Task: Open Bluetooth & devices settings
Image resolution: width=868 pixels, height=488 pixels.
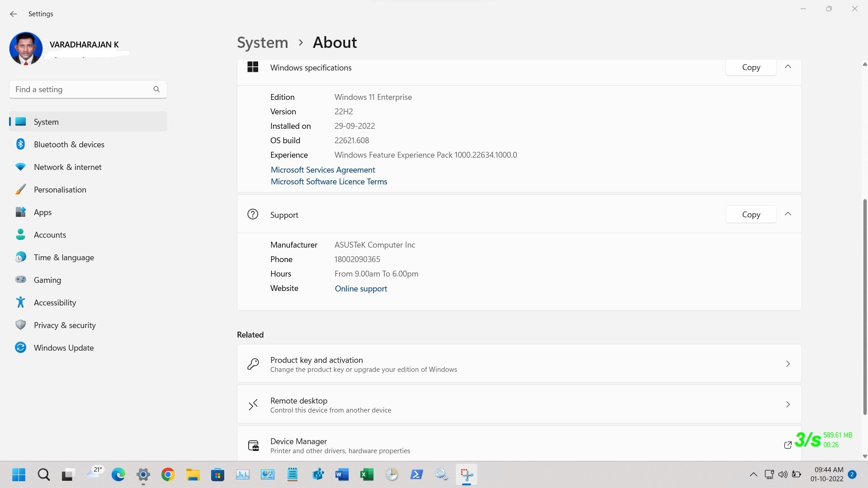Action: 69,144
